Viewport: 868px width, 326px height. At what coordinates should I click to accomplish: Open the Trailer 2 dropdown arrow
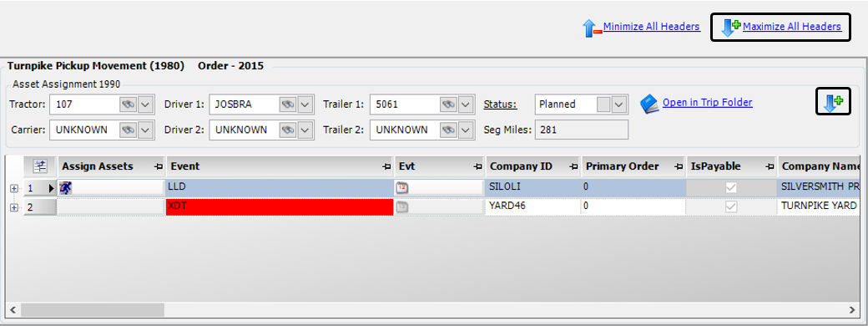click(466, 130)
